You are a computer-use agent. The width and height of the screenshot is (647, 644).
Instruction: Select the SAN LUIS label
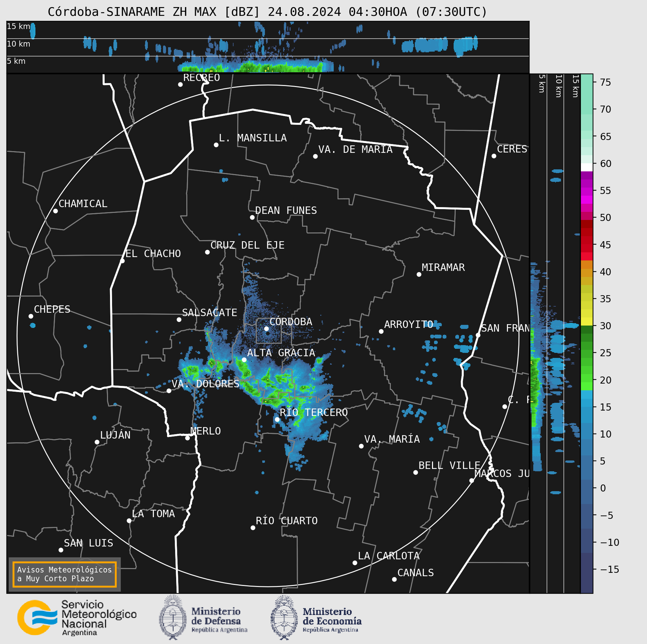click(89, 543)
